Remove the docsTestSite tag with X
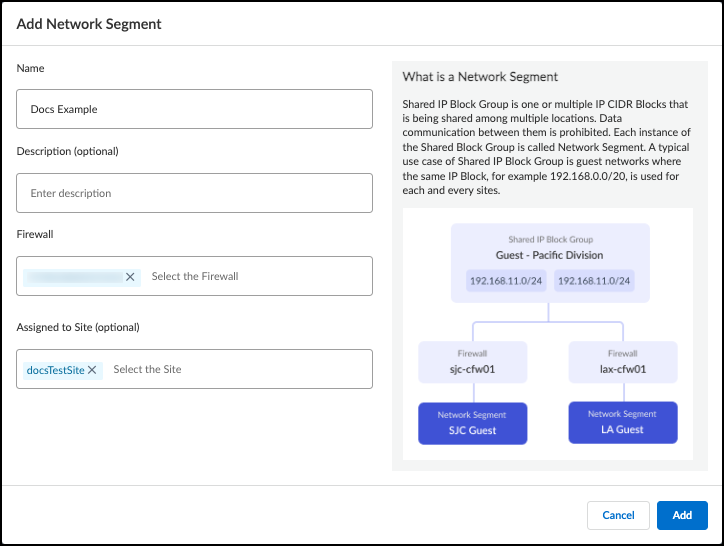The width and height of the screenshot is (724, 546). (x=92, y=370)
